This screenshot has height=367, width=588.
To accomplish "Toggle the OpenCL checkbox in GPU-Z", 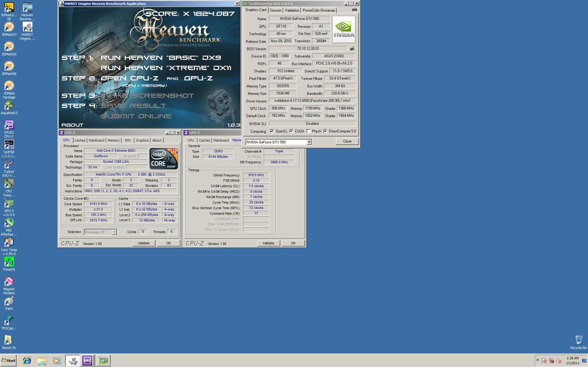I will point(272,131).
